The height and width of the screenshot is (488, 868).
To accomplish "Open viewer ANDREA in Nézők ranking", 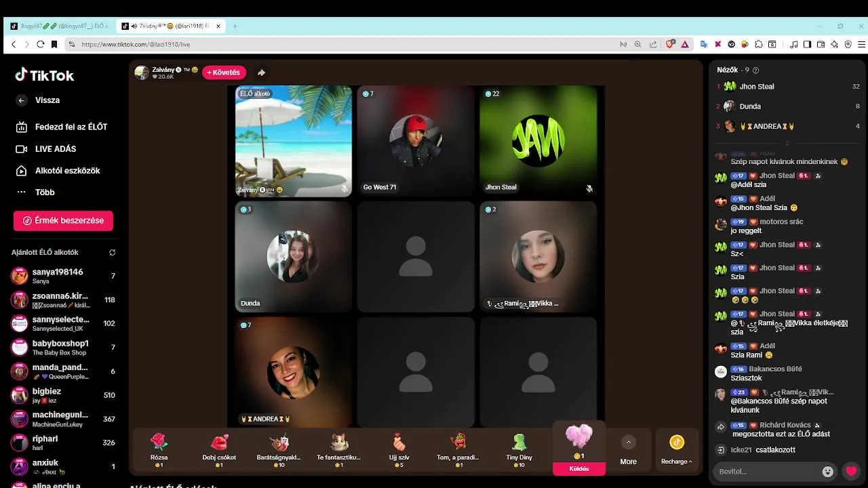I will [x=788, y=126].
